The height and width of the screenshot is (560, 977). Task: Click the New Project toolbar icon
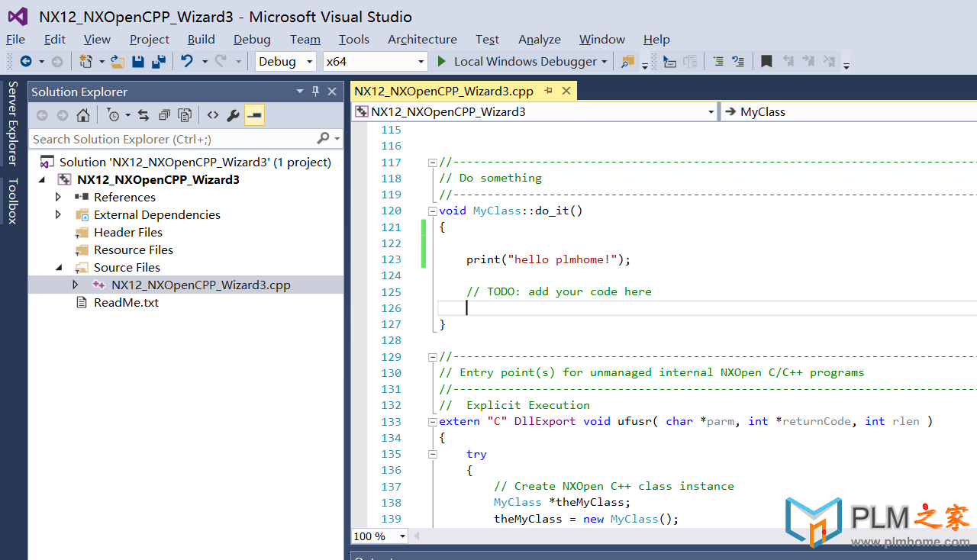click(85, 61)
